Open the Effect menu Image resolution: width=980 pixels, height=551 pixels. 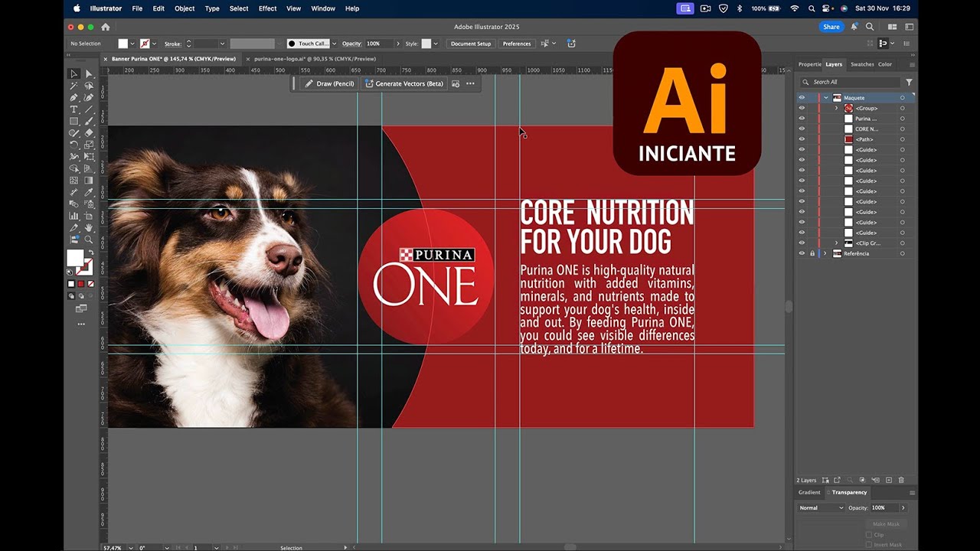click(x=267, y=8)
